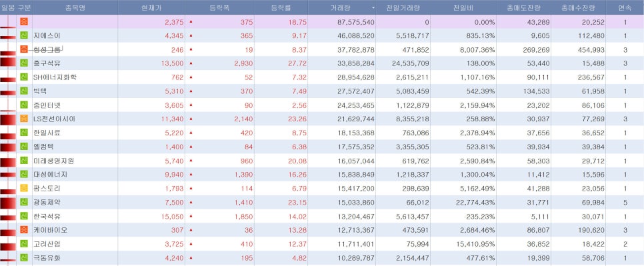Click the red 증 badge beside 케이바이오
Image resolution: width=644 pixels, height=266 pixels.
(x=24, y=230)
